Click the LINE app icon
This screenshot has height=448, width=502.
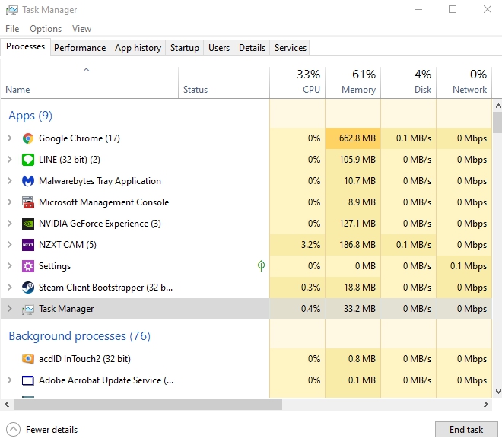pos(28,160)
